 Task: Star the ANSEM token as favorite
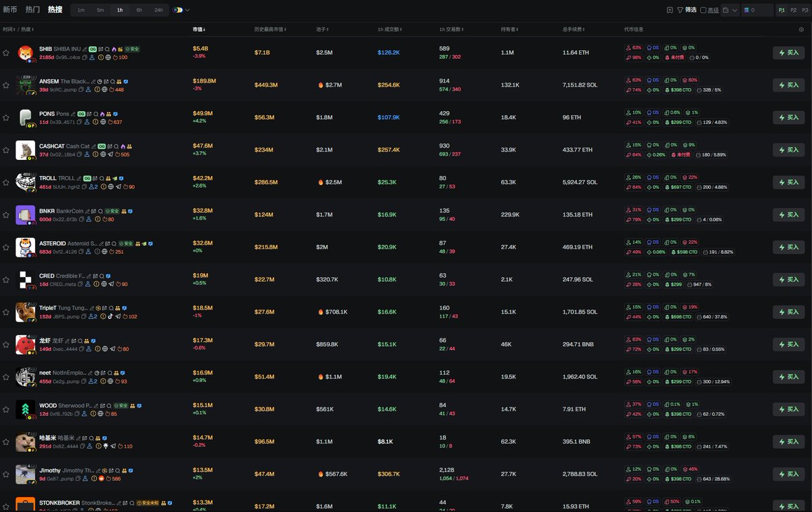5,85
